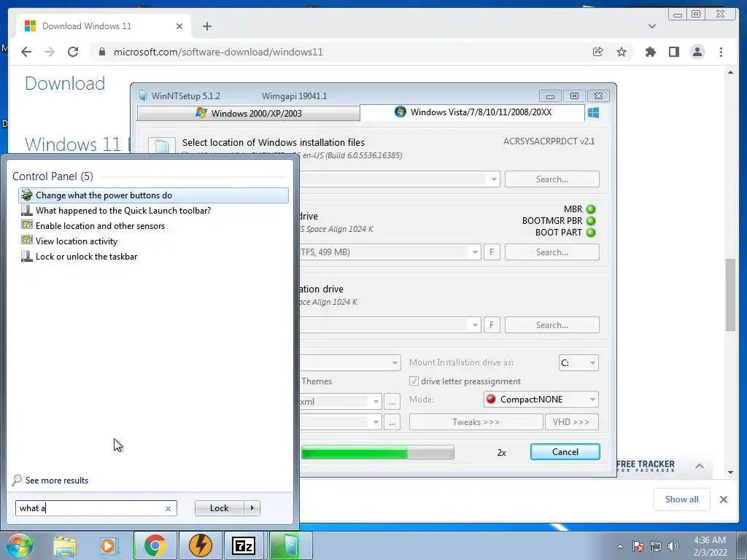Open the Action Center flag icon
The width and height of the screenshot is (747, 560).
(638, 546)
